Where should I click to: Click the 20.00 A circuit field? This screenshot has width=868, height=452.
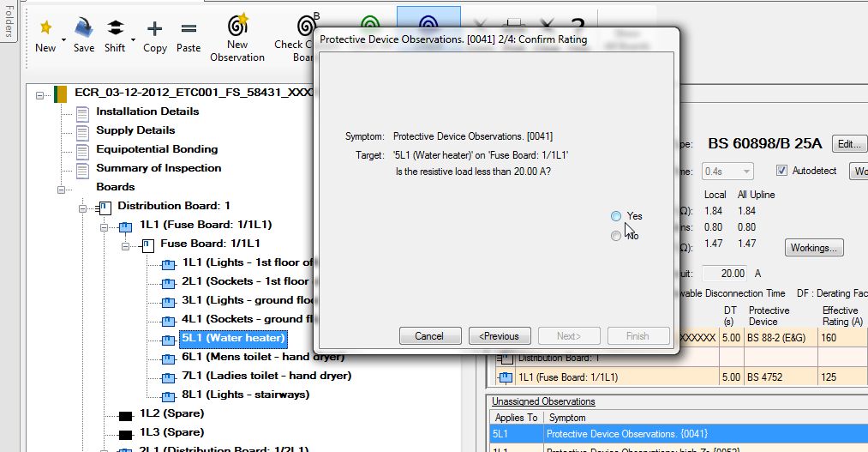pyautogui.click(x=725, y=274)
